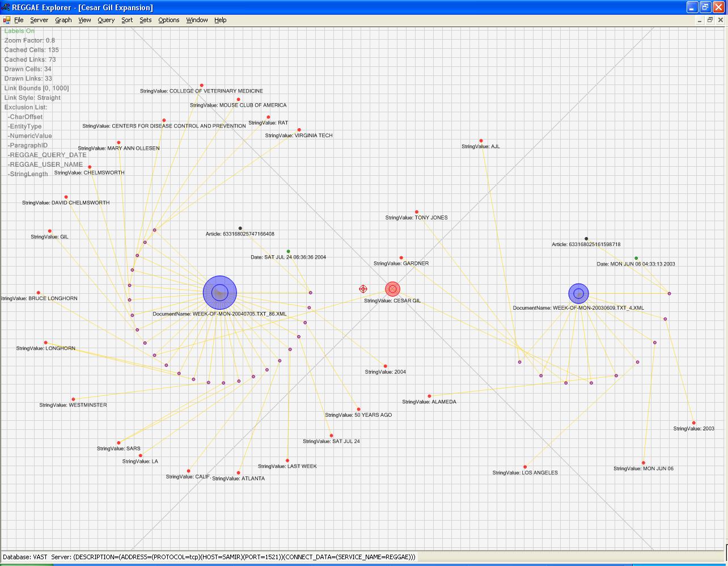Expand the Options menu
The image size is (728, 566).
[168, 20]
